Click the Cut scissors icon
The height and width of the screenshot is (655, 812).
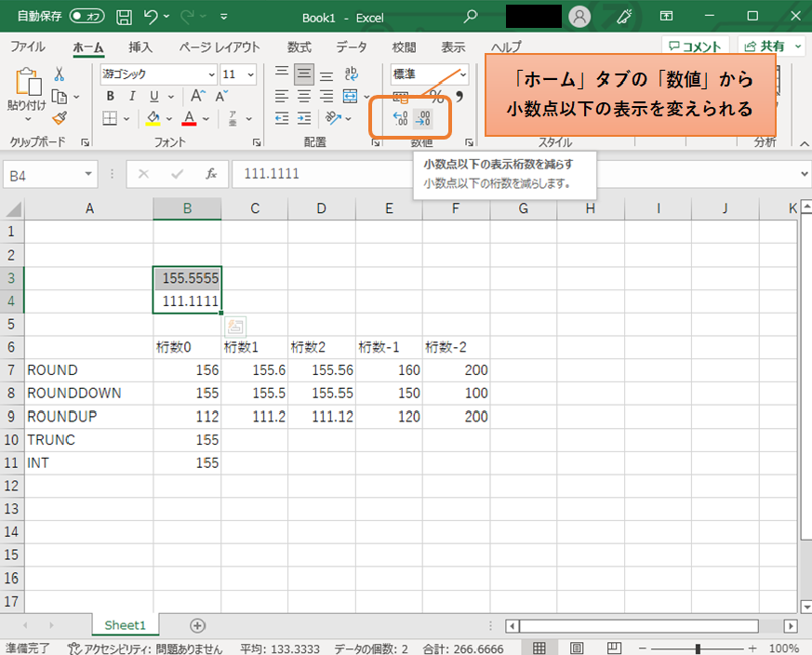coord(60,74)
